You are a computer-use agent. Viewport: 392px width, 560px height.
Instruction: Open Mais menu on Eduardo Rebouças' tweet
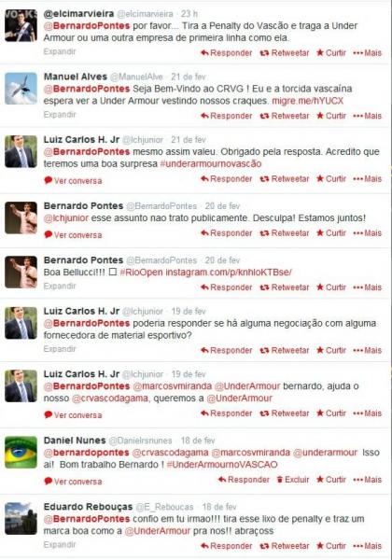pyautogui.click(x=368, y=546)
